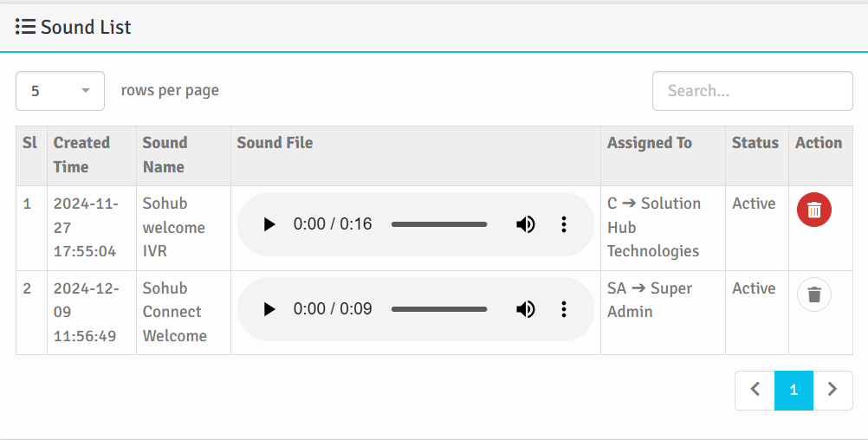Sort by the Sound Name column header
Screen dimensions: 868x440
(x=165, y=155)
